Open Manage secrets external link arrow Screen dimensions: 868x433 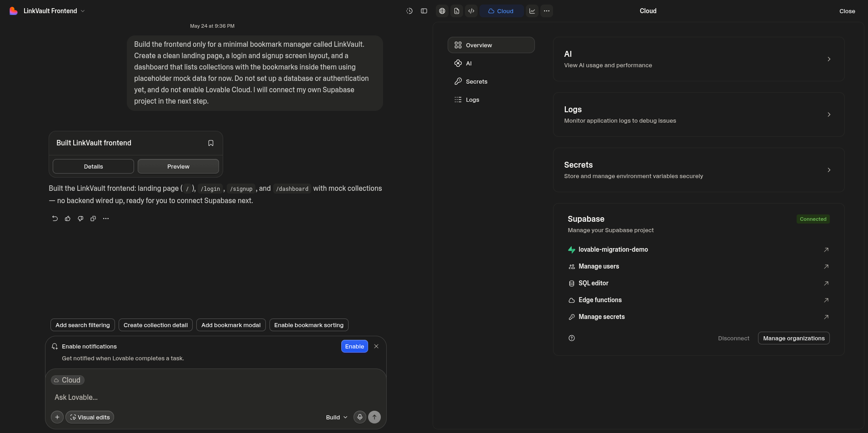coord(826,317)
